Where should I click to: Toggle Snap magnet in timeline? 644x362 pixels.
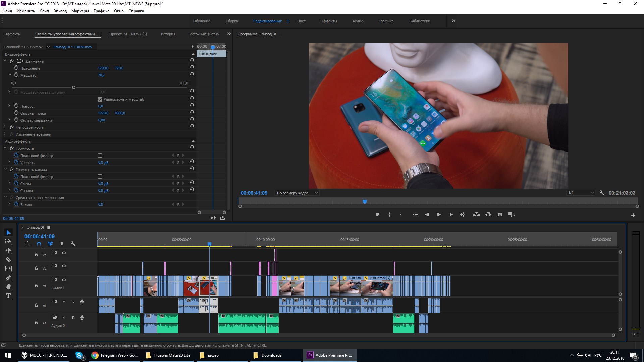tap(39, 244)
